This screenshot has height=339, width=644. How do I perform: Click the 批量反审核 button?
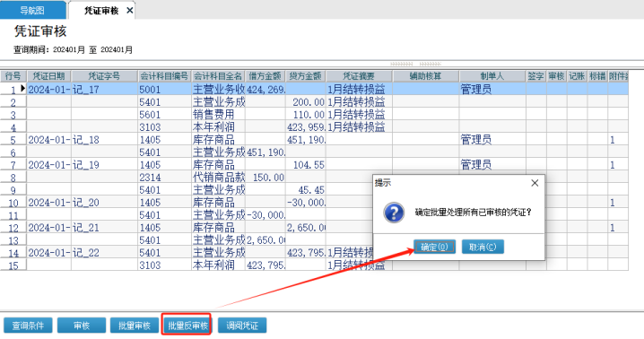[x=187, y=326]
